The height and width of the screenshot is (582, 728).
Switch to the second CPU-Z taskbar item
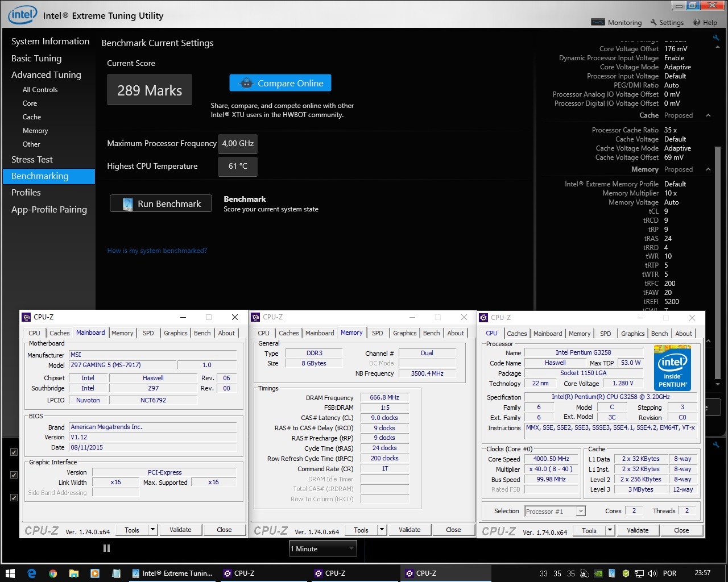(x=354, y=573)
